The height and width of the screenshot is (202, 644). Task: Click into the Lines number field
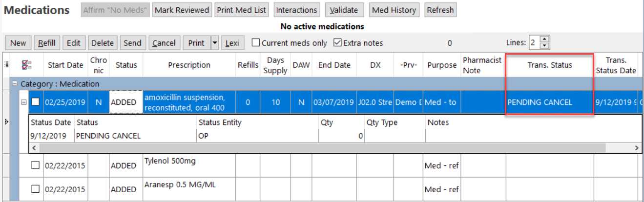coord(534,43)
